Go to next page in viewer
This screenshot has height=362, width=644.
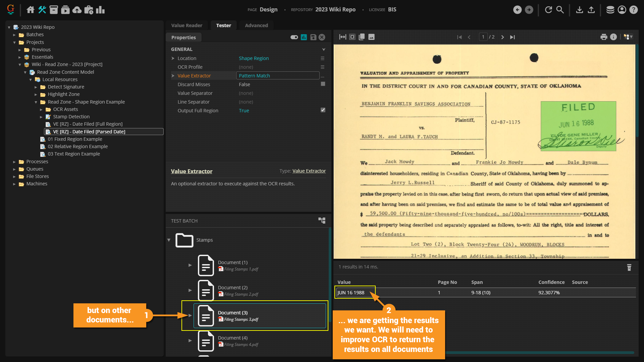point(502,37)
